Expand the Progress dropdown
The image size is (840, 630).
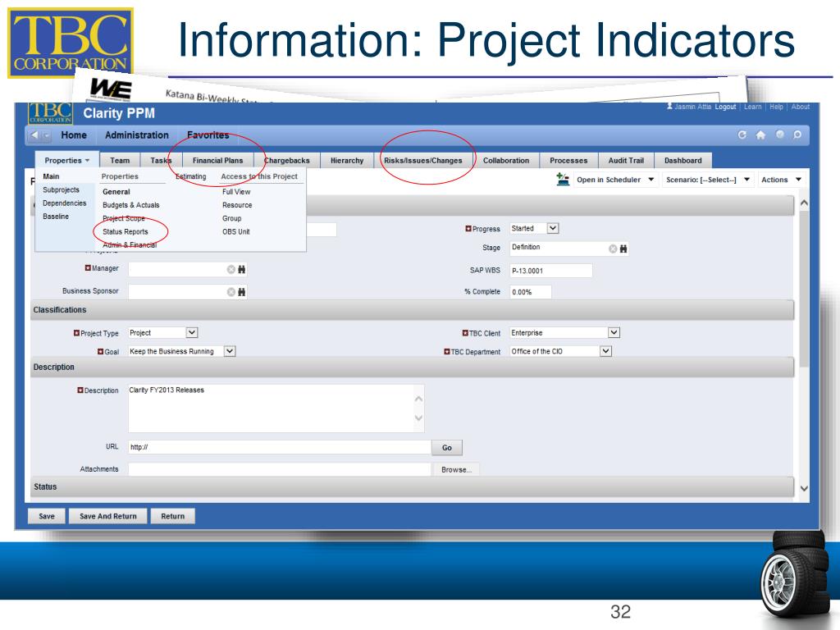[553, 228]
